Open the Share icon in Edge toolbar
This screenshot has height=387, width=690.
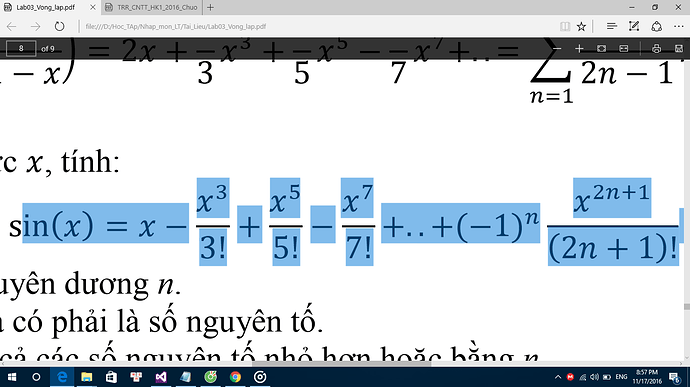coord(657,26)
